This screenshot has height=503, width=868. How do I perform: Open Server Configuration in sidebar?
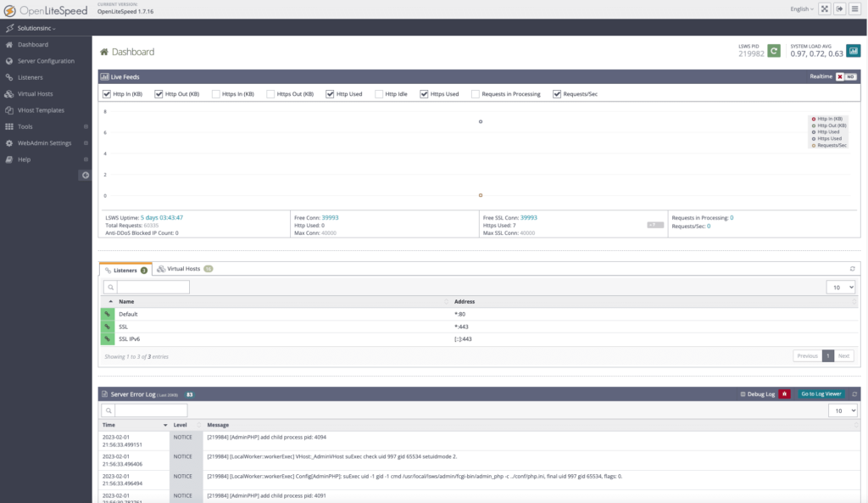tap(46, 61)
